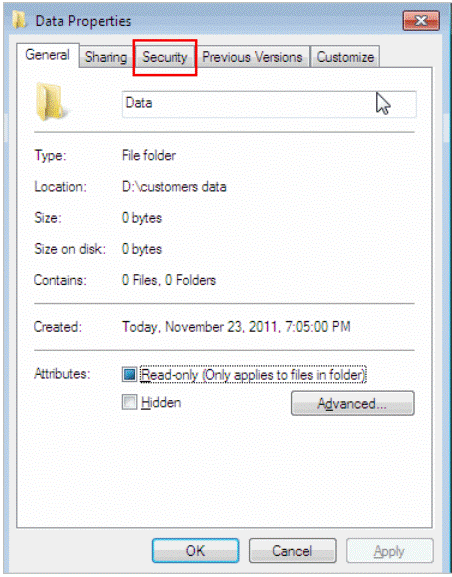452x577 pixels.
Task: Click the Read-only label text
Action: click(253, 375)
